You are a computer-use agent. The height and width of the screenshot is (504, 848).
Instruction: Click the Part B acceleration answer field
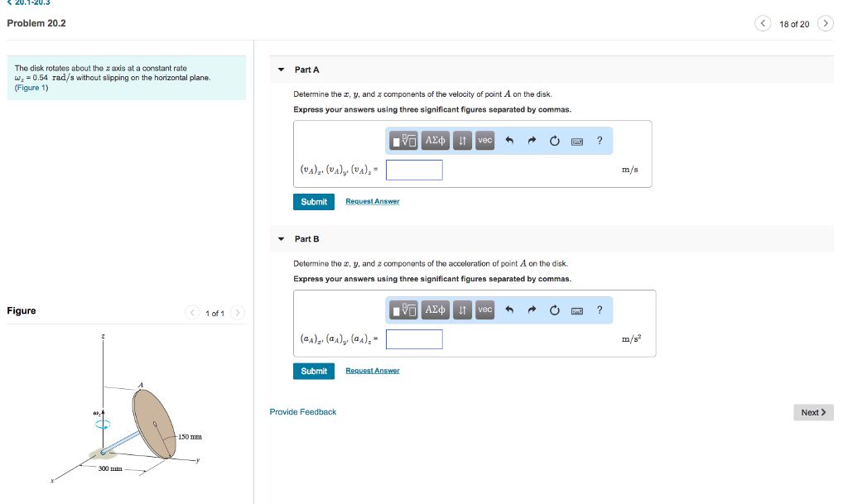coord(414,339)
